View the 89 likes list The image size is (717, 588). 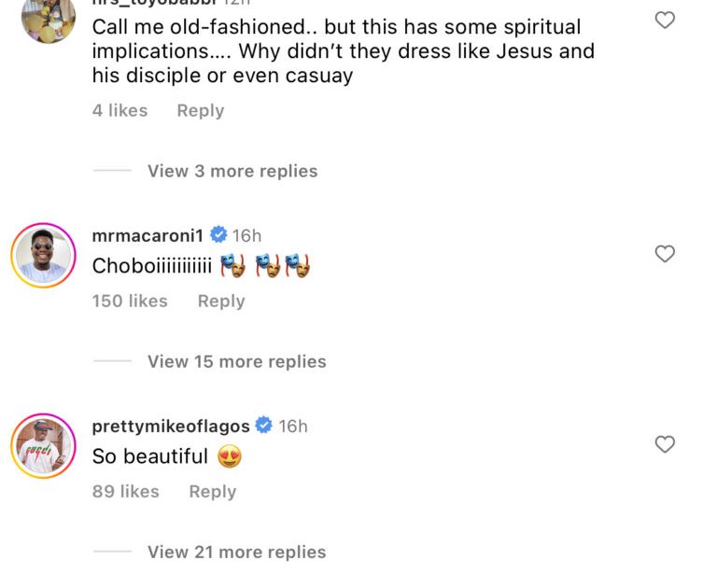click(x=125, y=491)
